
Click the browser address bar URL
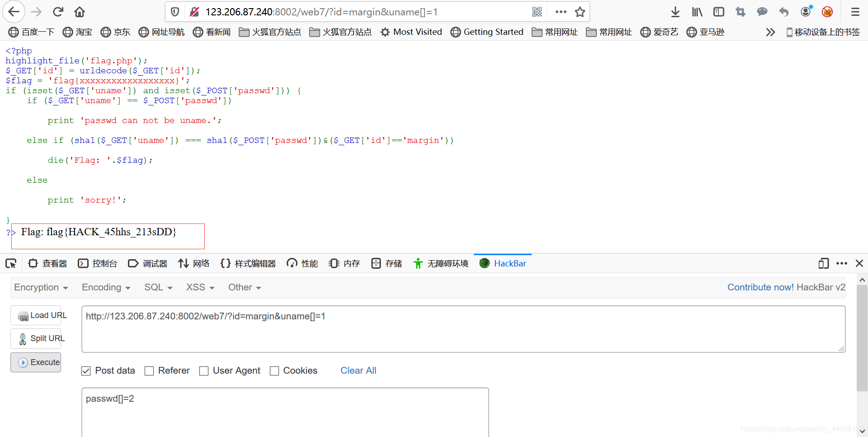point(321,12)
